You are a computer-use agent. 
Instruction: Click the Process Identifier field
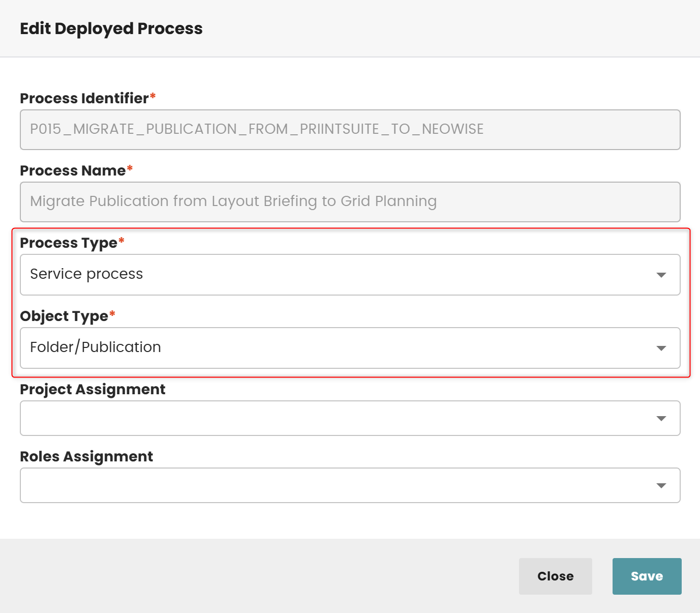tap(350, 130)
